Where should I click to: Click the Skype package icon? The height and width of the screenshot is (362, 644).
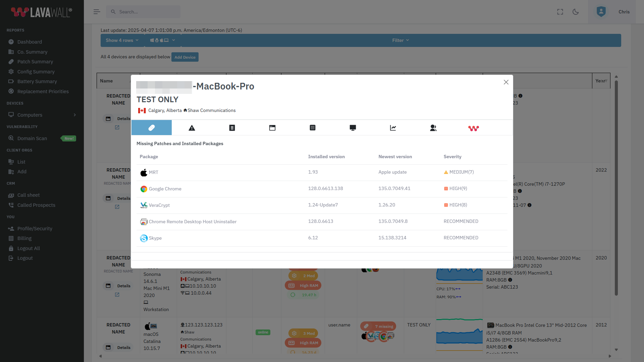[x=144, y=238]
